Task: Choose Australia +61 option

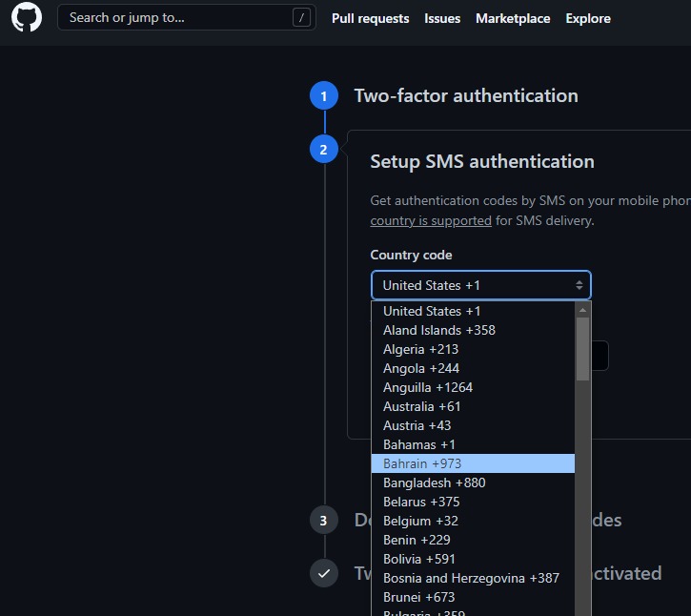Action: click(473, 406)
